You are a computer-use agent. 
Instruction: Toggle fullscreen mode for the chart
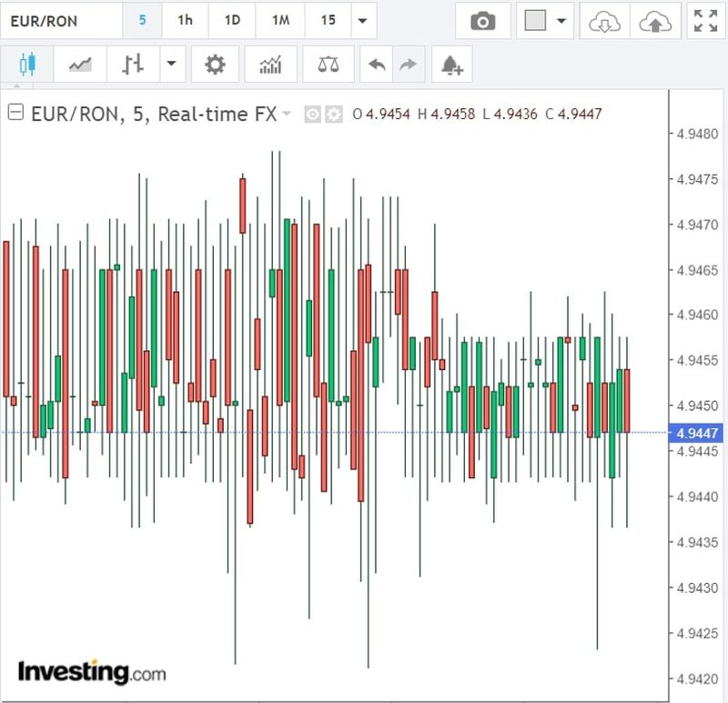[705, 21]
